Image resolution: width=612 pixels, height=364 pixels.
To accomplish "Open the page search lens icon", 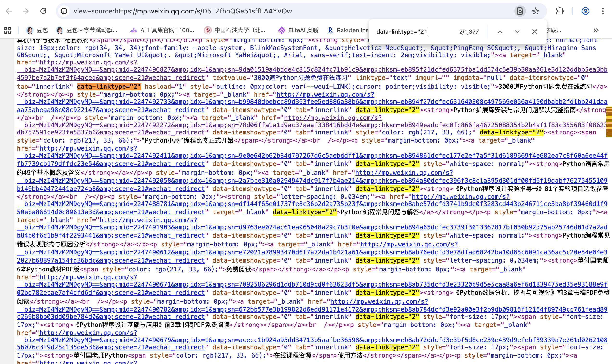I will [520, 11].
